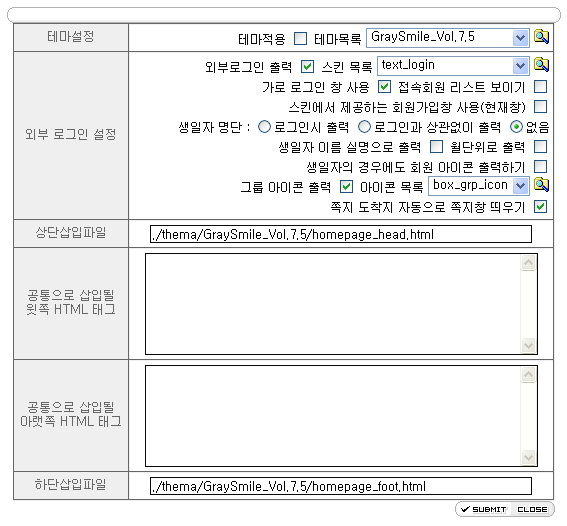Uncheck 쪽지 도착지 자동으로 쪽지창 띄우기
The height and width of the screenshot is (526, 567).
tap(541, 207)
